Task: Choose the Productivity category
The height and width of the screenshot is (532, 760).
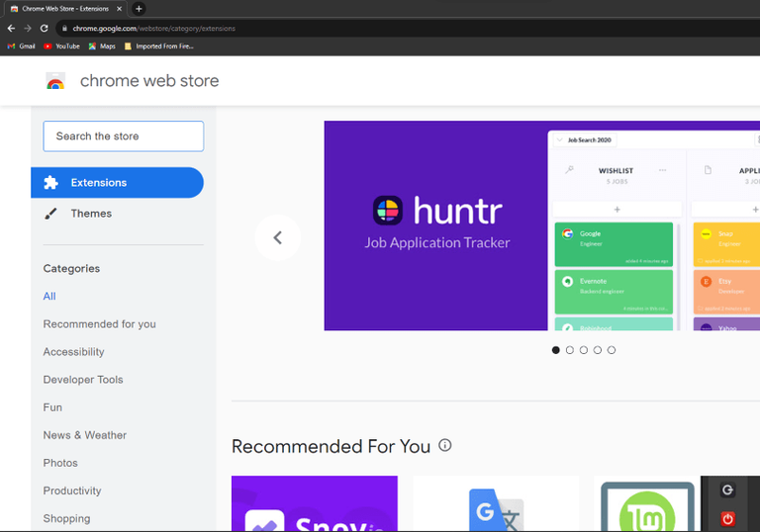Action: (x=72, y=490)
